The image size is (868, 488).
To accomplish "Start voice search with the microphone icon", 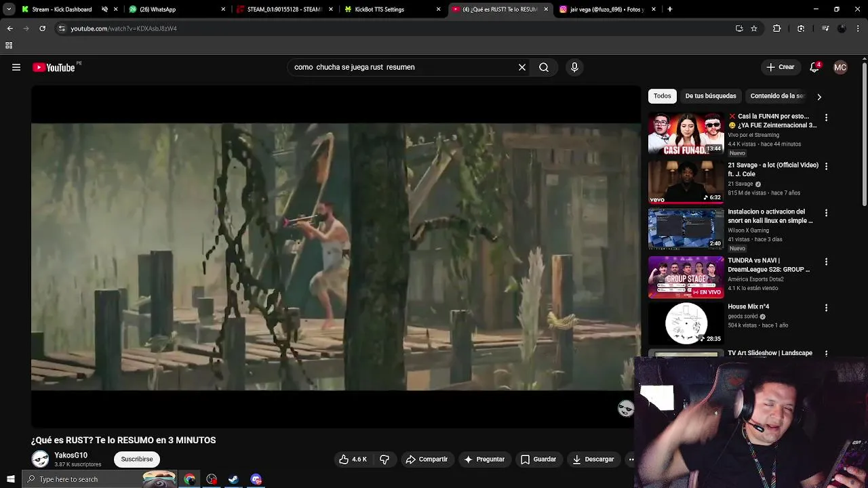I will tap(574, 67).
